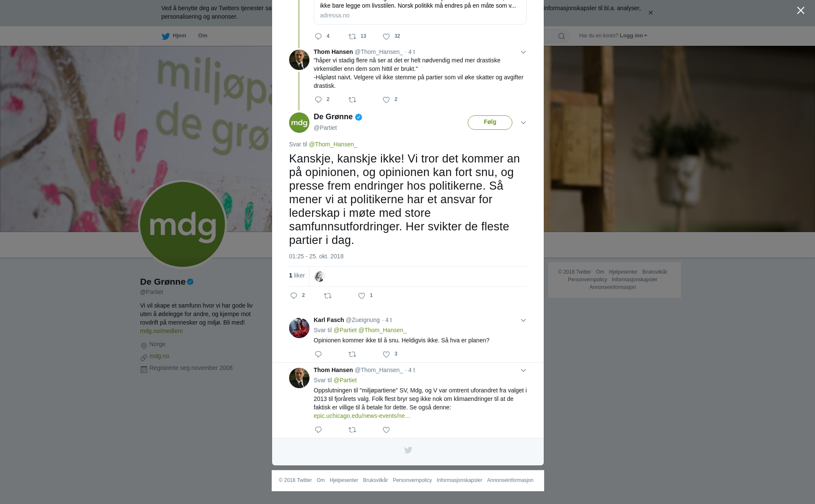Image resolution: width=815 pixels, height=504 pixels.
Task: Open the Logg inn dropdown
Action: pos(633,36)
